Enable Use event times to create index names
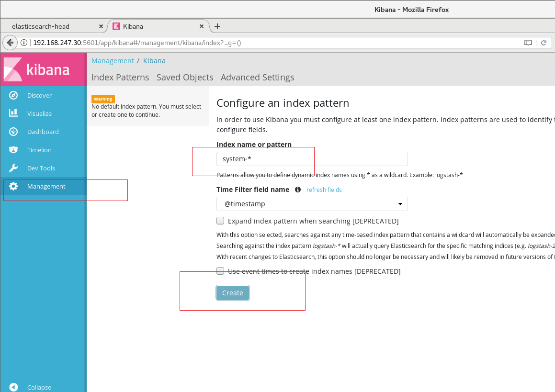Image resolution: width=555 pixels, height=392 pixels. click(x=220, y=271)
